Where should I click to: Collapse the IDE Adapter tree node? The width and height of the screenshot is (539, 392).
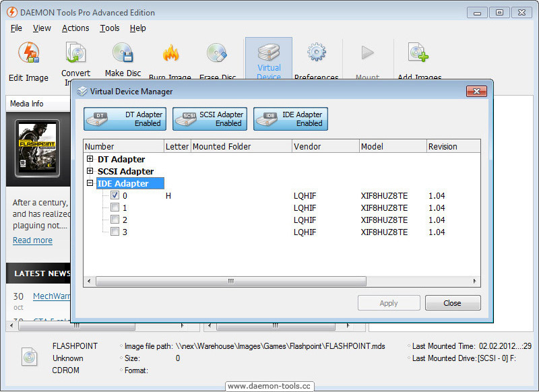coord(90,183)
